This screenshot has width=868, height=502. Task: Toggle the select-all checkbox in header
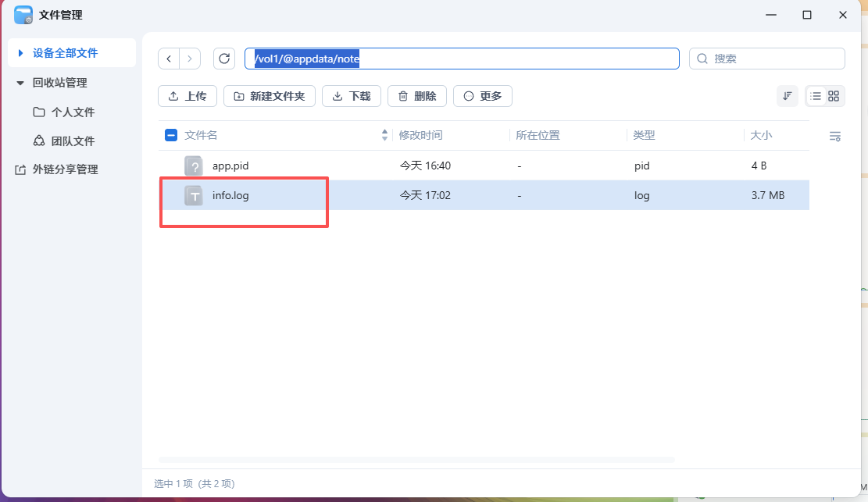tap(170, 134)
